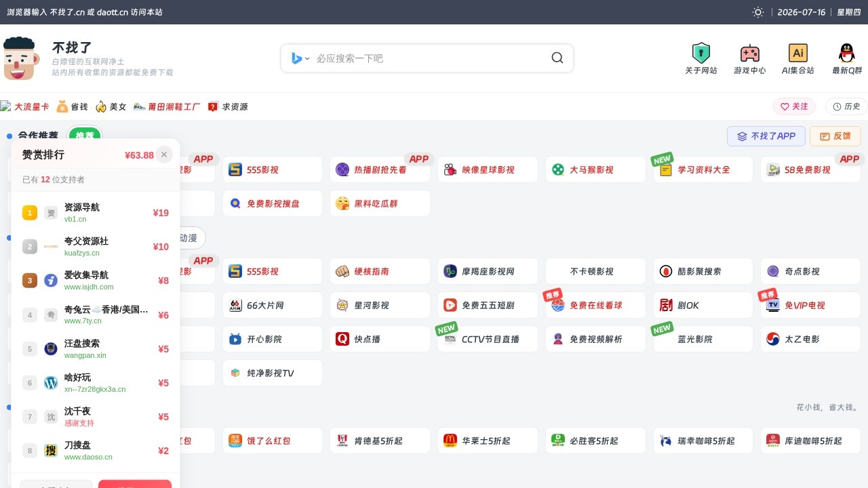Image resolution: width=868 pixels, height=488 pixels.
Task: Click 库迪咖啡5折起 icon
Action: tap(773, 441)
